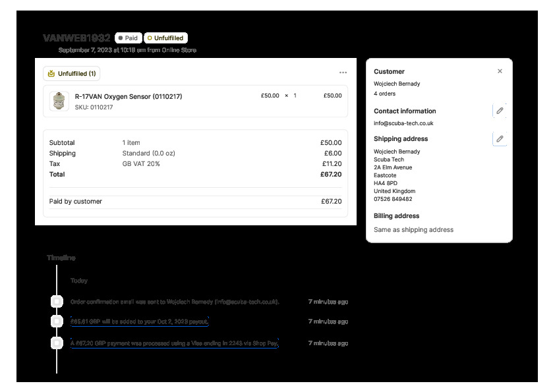Click the Unfulfilled badge beside the order number

tap(165, 38)
